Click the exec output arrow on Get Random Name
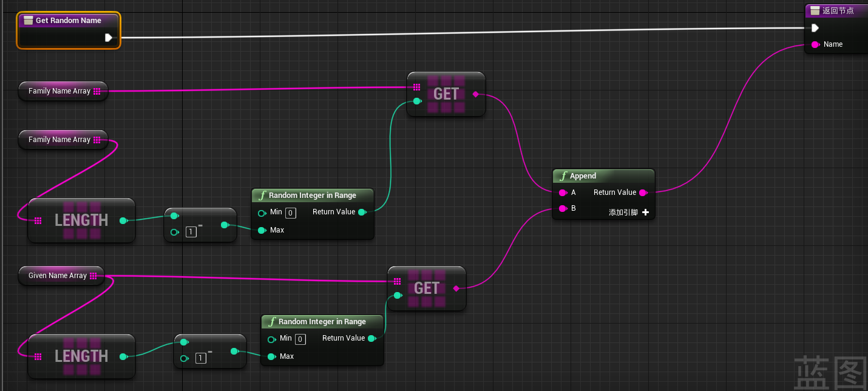Screen dimensions: 868x391 point(109,37)
